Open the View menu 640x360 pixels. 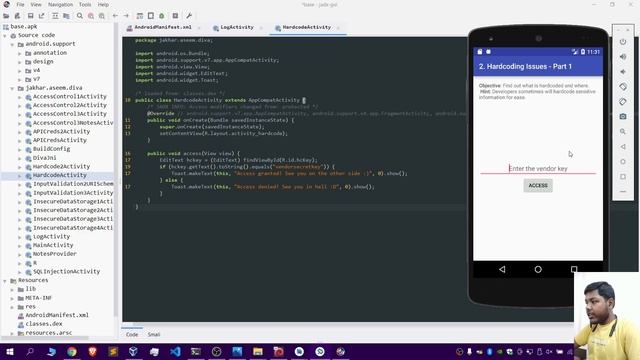pyautogui.click(x=36, y=4)
